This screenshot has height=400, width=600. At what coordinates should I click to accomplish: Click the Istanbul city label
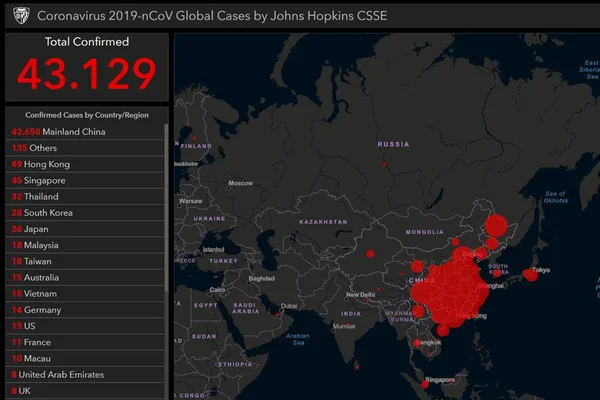pyautogui.click(x=213, y=250)
